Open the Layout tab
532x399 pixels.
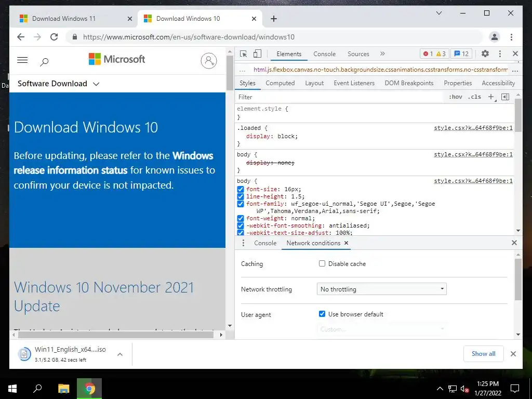pyautogui.click(x=314, y=83)
